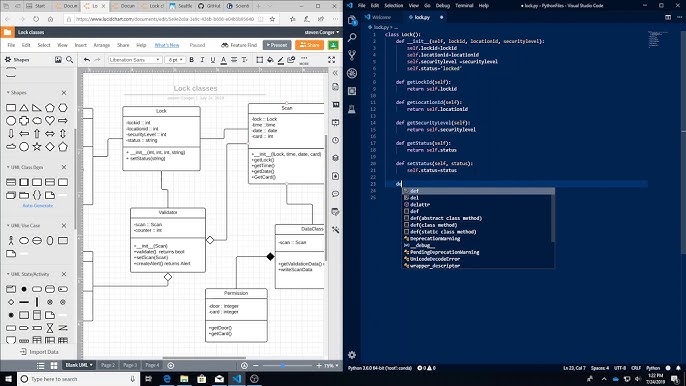This screenshot has height=386, width=686.
Task: Open the shape border options icon
Action: 259,60
